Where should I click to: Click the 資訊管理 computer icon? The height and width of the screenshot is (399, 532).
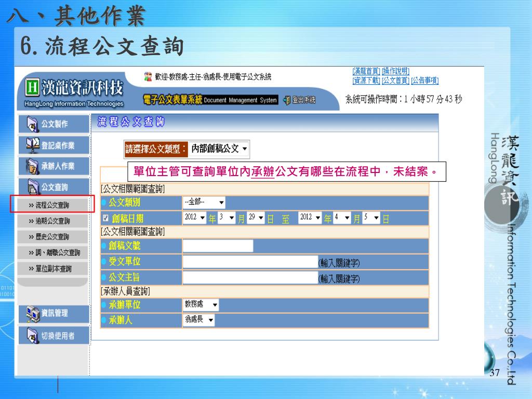(x=33, y=313)
